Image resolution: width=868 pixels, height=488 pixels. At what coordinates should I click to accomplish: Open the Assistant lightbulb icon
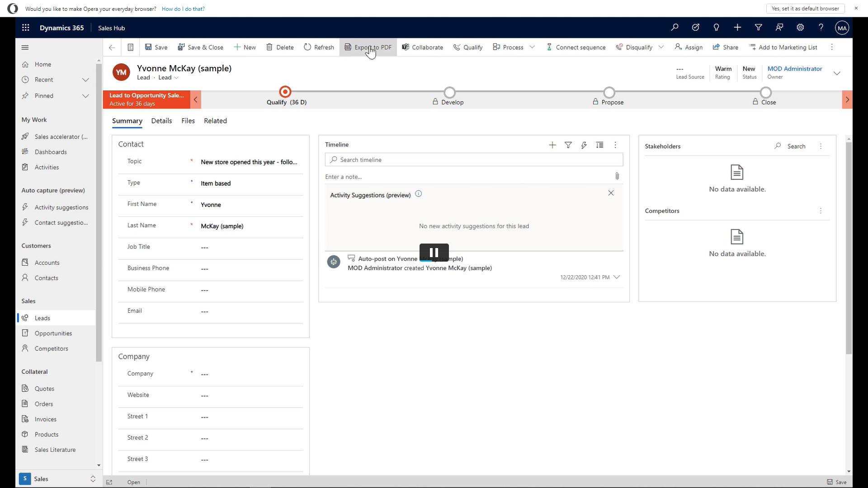[716, 28]
